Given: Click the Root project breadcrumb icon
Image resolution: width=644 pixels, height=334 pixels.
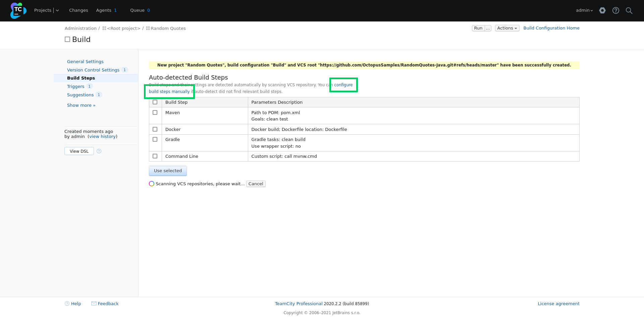Looking at the screenshot, I should pos(104,29).
